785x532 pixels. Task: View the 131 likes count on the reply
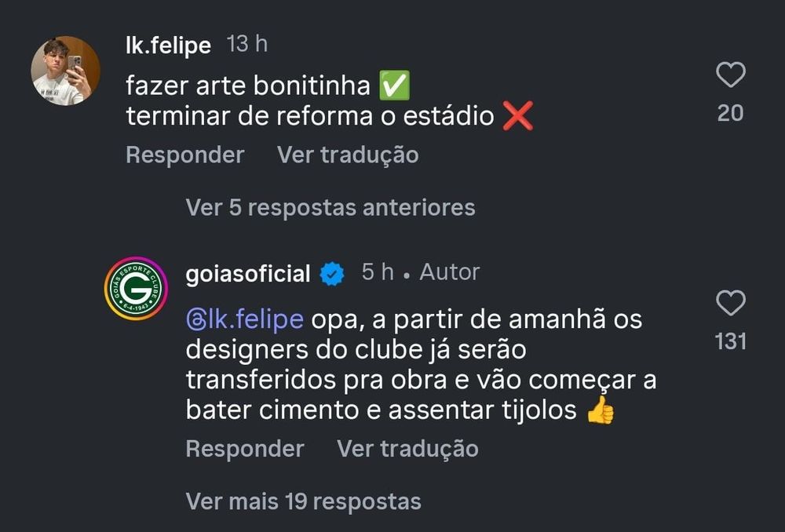coord(730,342)
